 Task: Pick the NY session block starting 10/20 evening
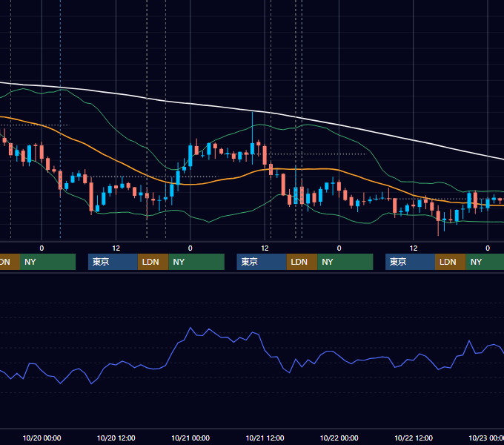pos(196,262)
